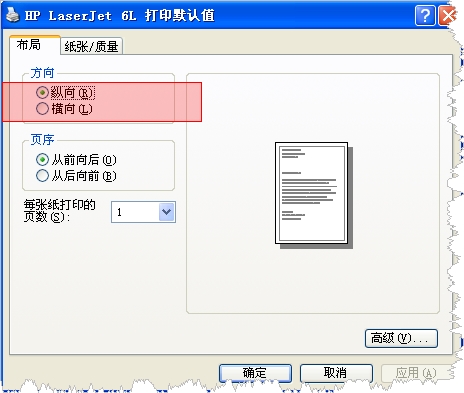464x393 pixels.
Task: Click the 页序 group label
Action: (x=42, y=140)
